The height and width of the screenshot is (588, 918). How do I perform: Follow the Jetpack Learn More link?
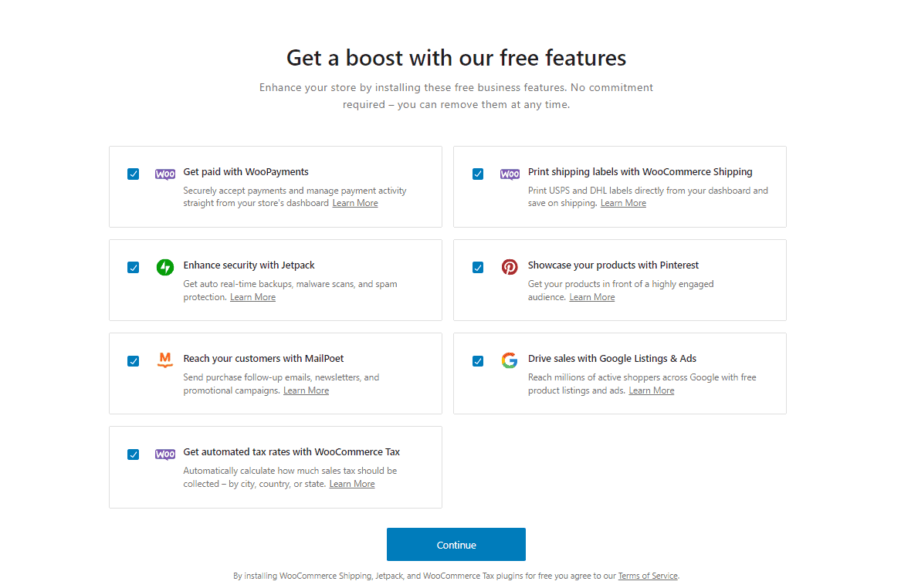tap(252, 297)
